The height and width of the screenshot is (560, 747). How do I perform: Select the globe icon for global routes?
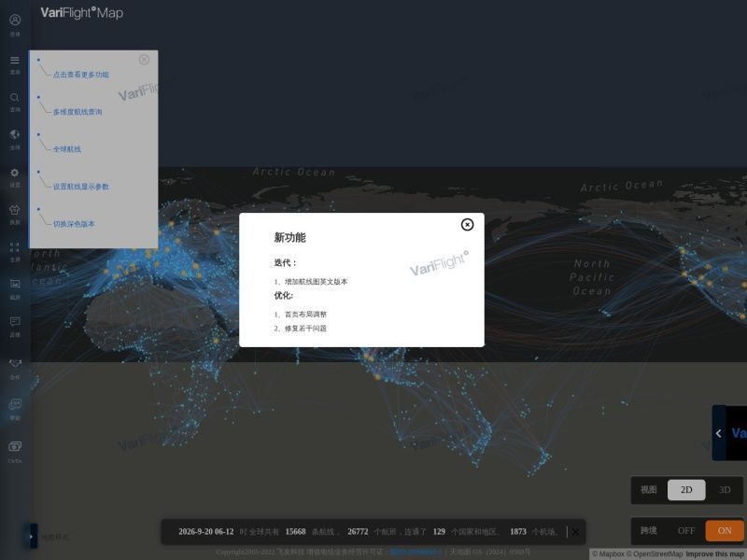coord(15,134)
